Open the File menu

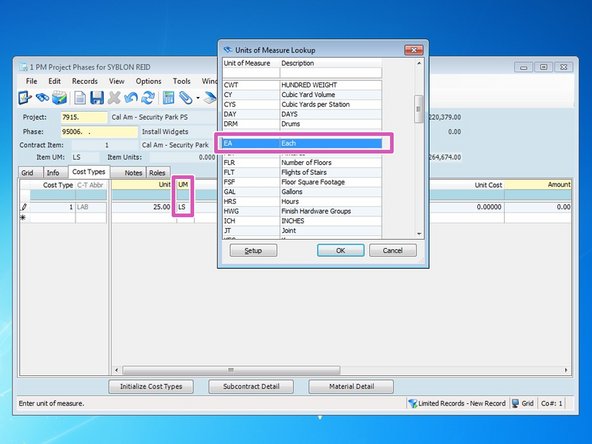[x=31, y=81]
